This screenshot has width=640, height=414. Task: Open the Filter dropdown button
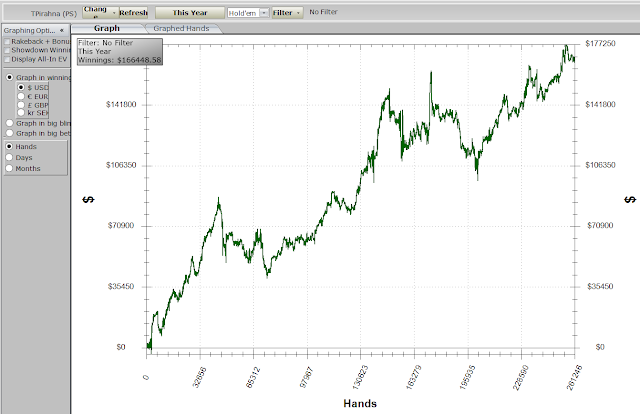pos(288,13)
